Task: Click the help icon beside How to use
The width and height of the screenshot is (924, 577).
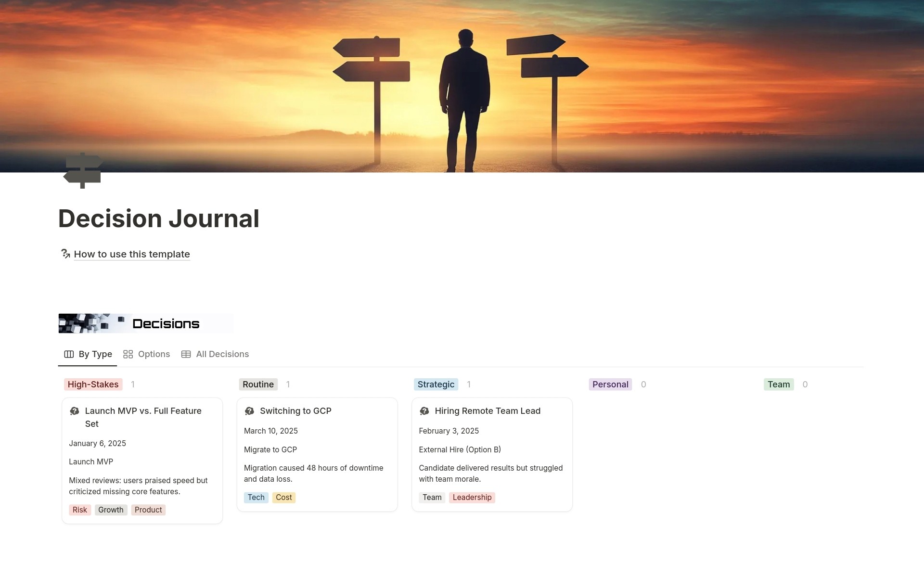Action: click(x=65, y=254)
